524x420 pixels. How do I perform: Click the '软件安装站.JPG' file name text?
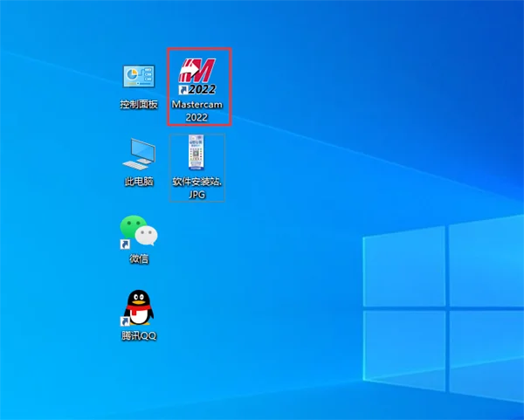point(197,188)
